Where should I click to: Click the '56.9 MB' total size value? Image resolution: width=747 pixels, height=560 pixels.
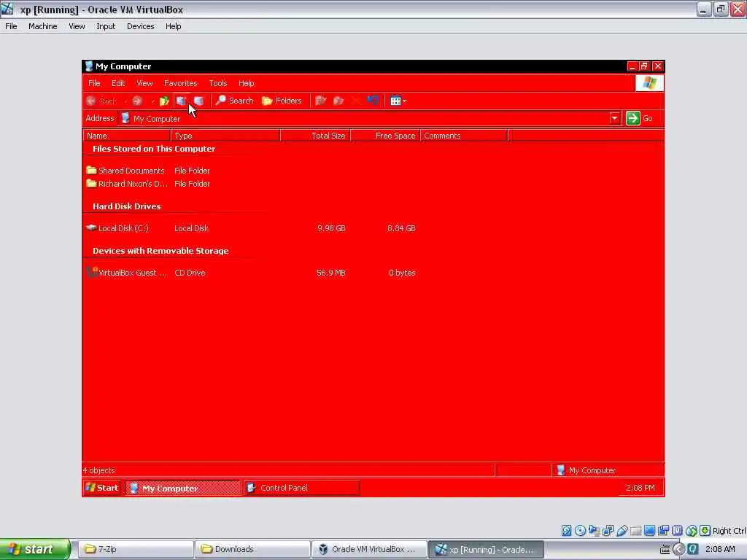pos(331,273)
